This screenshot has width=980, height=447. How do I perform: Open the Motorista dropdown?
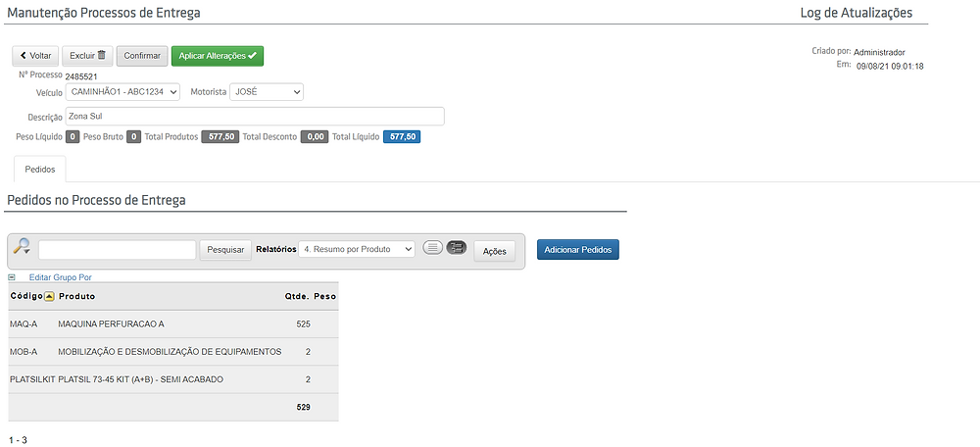(x=267, y=92)
